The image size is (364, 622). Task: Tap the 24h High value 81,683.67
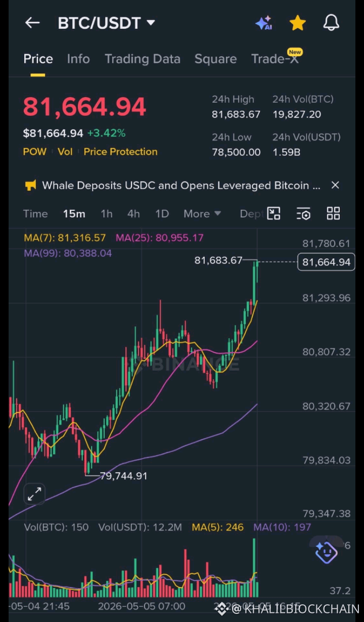[x=236, y=114]
